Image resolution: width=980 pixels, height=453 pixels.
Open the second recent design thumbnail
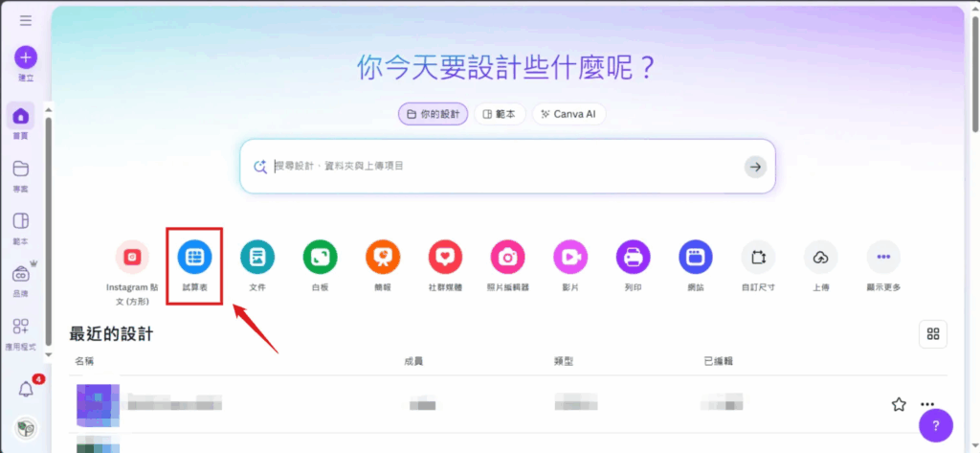tap(98, 444)
